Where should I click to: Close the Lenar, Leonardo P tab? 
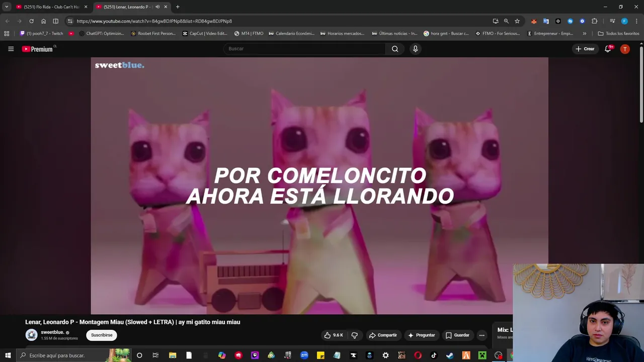[166, 7]
